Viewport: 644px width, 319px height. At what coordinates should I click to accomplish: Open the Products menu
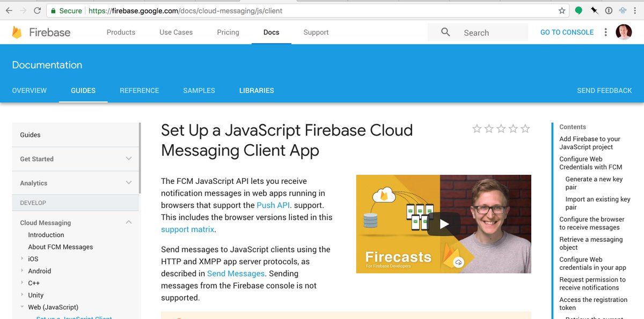pyautogui.click(x=121, y=32)
